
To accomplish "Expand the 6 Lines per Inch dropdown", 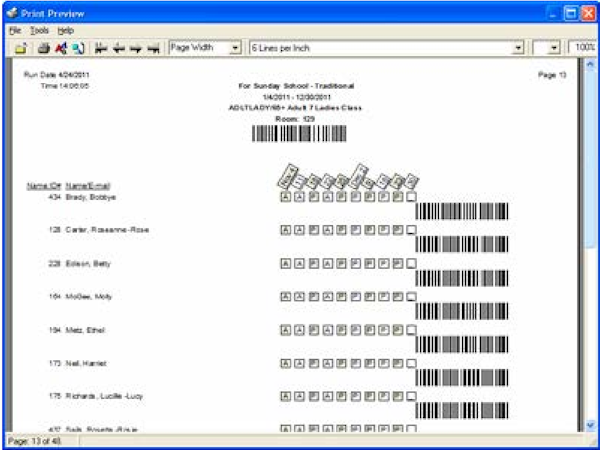I will pos(518,48).
